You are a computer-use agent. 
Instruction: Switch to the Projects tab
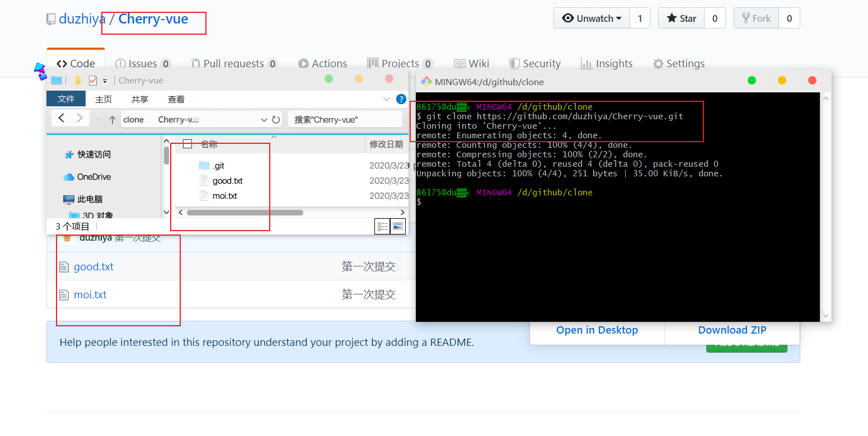point(400,63)
